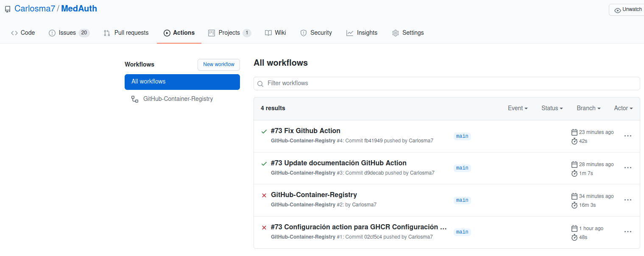Click calendar icon next to 23 minutes ago

pyautogui.click(x=574, y=132)
